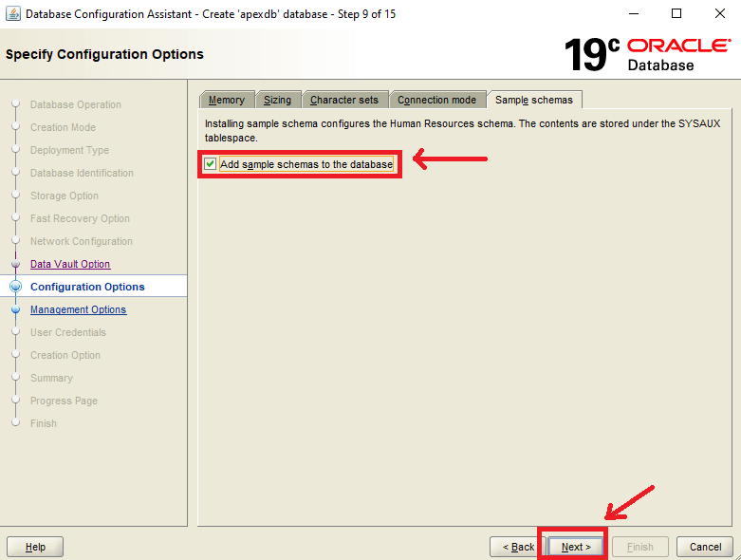The image size is (741, 560).
Task: Open Help for this wizard step
Action: click(x=35, y=547)
